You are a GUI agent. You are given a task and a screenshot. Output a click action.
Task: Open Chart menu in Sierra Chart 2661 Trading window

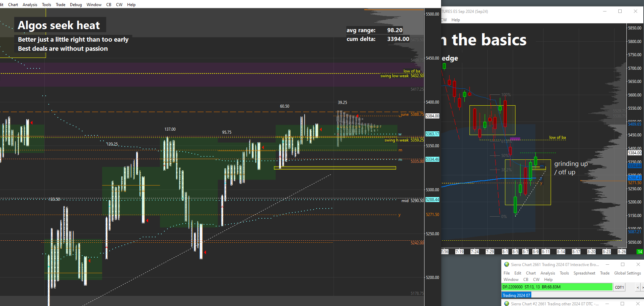click(x=531, y=273)
